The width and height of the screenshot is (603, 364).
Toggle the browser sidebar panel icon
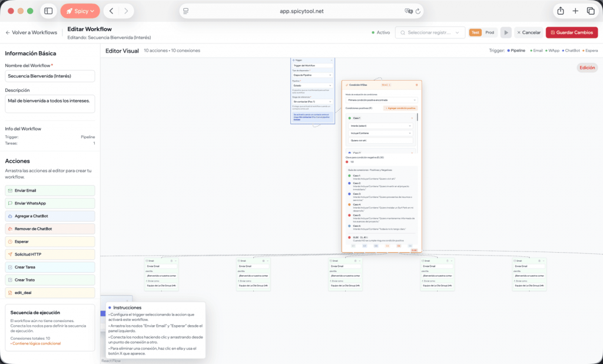click(48, 11)
